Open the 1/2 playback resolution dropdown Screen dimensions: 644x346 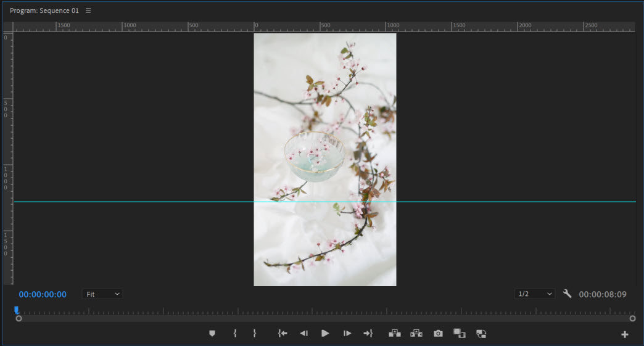(x=534, y=294)
